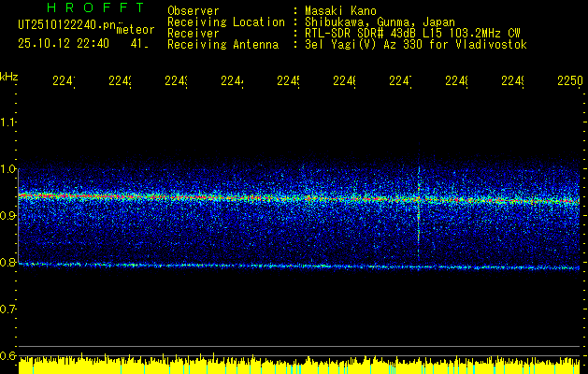Screen dimensions: 588x374
Task: Click the vertical meteor echo streak in spectrogram
Action: (419, 201)
